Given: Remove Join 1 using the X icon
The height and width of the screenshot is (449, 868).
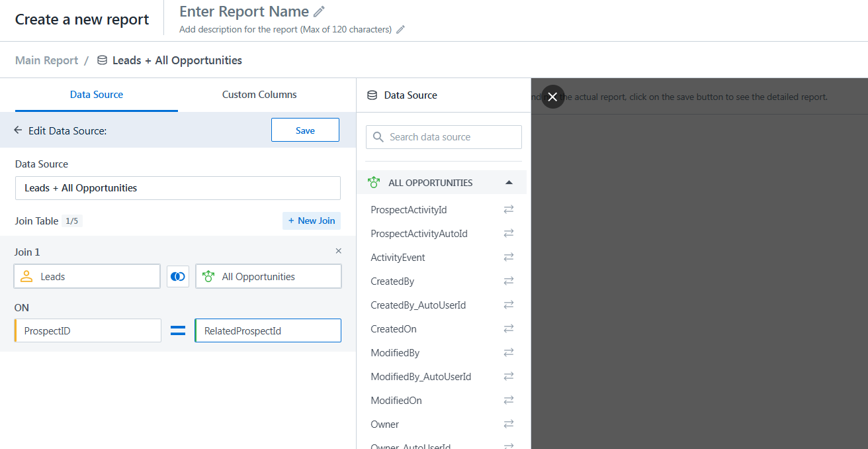Looking at the screenshot, I should pyautogui.click(x=339, y=251).
